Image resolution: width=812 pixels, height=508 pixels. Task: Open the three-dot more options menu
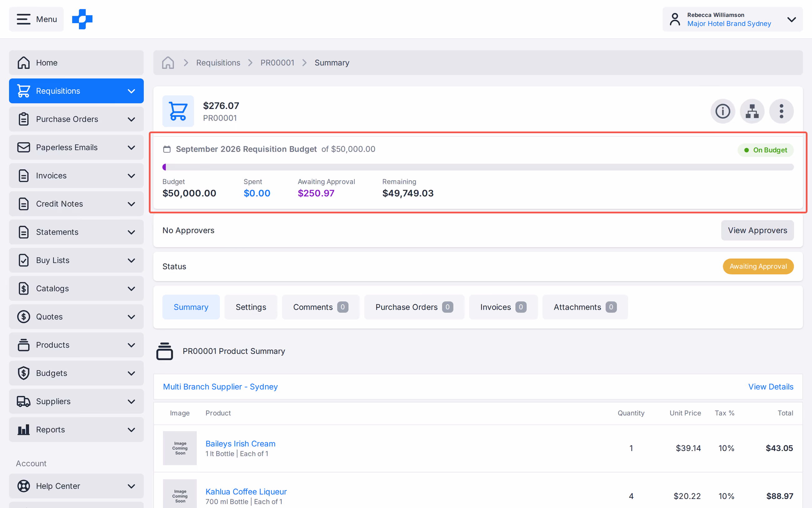pyautogui.click(x=781, y=111)
